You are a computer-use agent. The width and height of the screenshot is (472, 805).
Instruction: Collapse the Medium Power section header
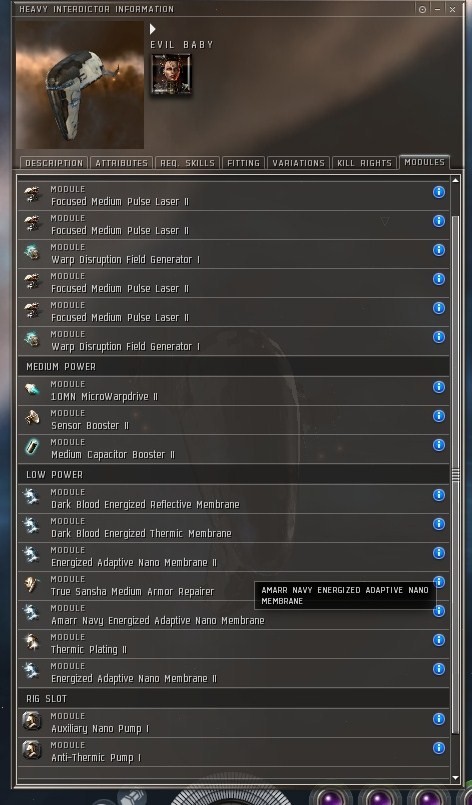(x=233, y=367)
